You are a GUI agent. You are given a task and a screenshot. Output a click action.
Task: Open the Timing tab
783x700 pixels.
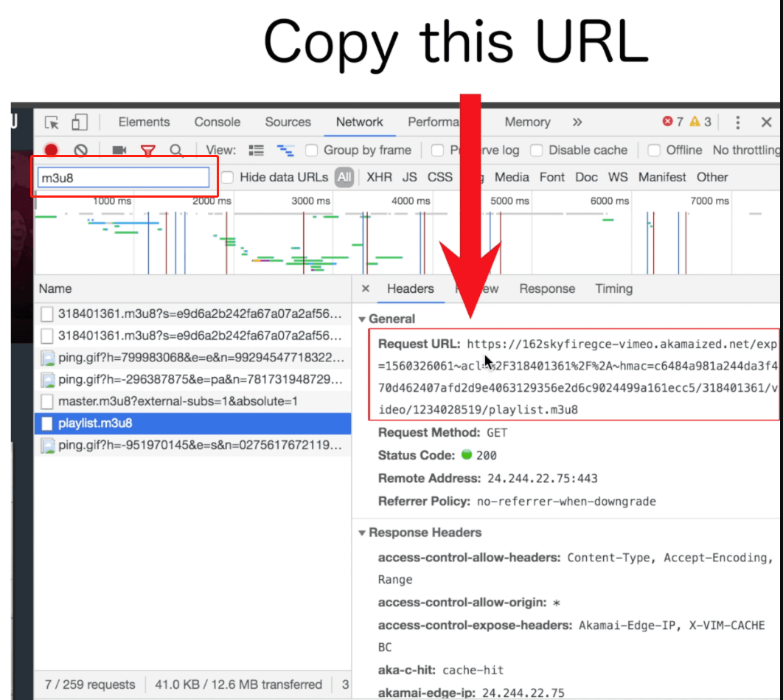613,288
